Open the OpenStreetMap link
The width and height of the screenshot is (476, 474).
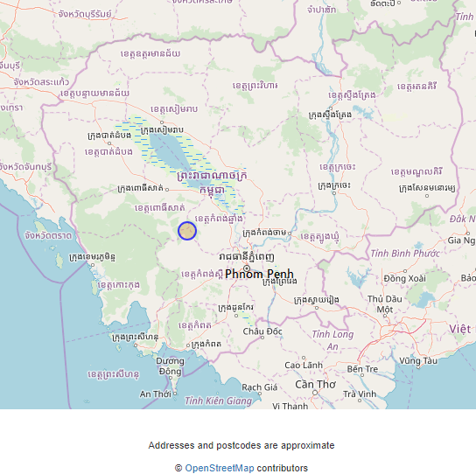tap(219, 468)
